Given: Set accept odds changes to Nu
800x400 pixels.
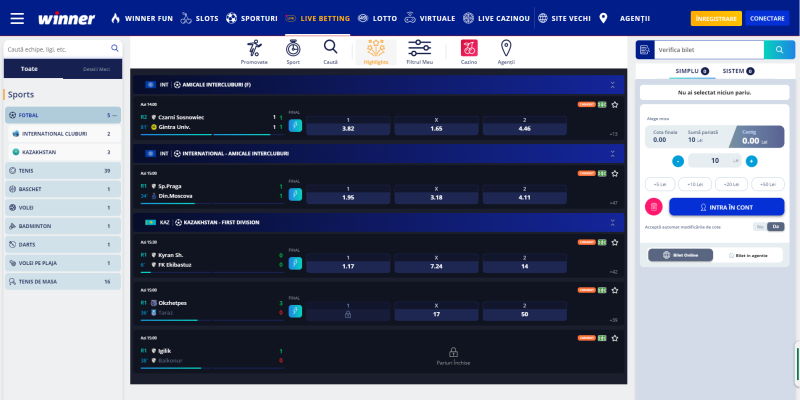Looking at the screenshot, I should tap(760, 227).
